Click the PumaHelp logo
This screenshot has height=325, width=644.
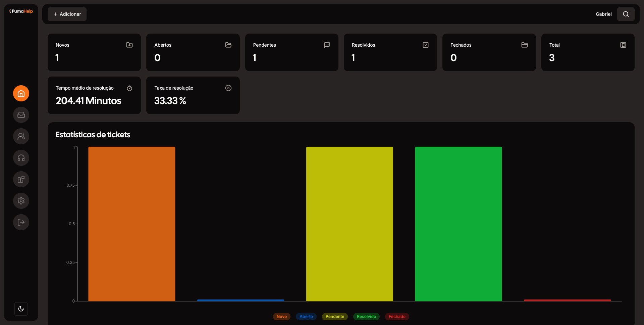tap(21, 11)
